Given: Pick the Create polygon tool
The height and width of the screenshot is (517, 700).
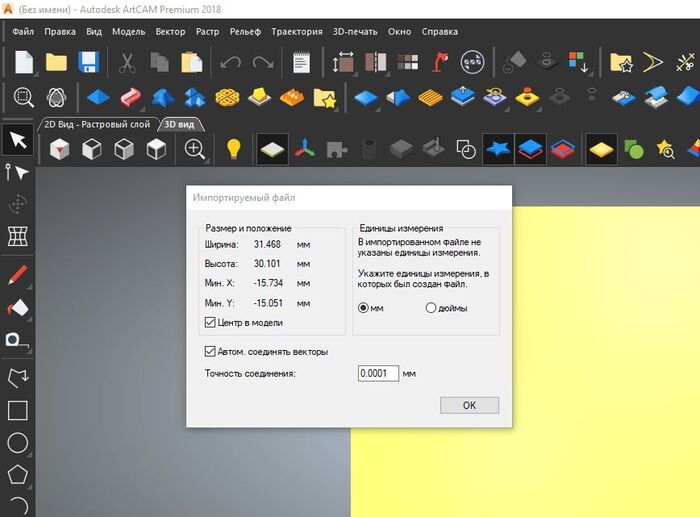Looking at the screenshot, I should click(17, 474).
